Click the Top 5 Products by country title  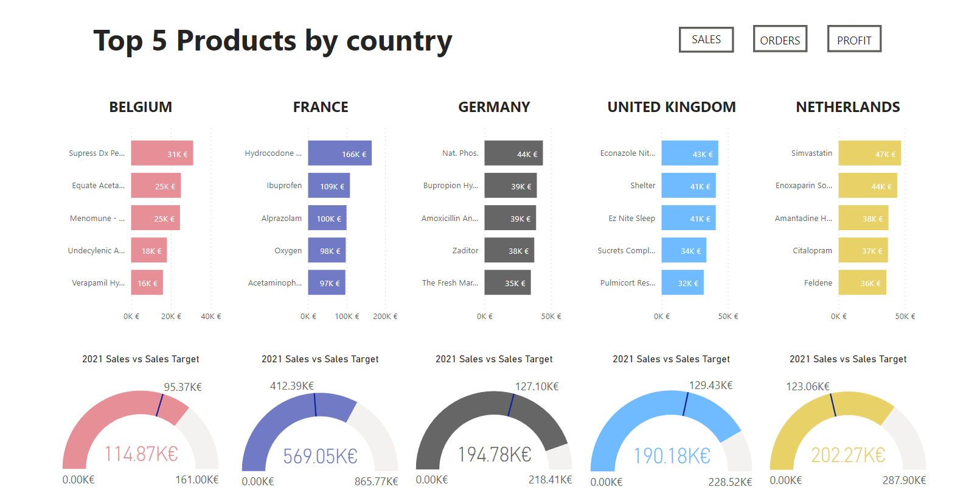click(x=273, y=40)
